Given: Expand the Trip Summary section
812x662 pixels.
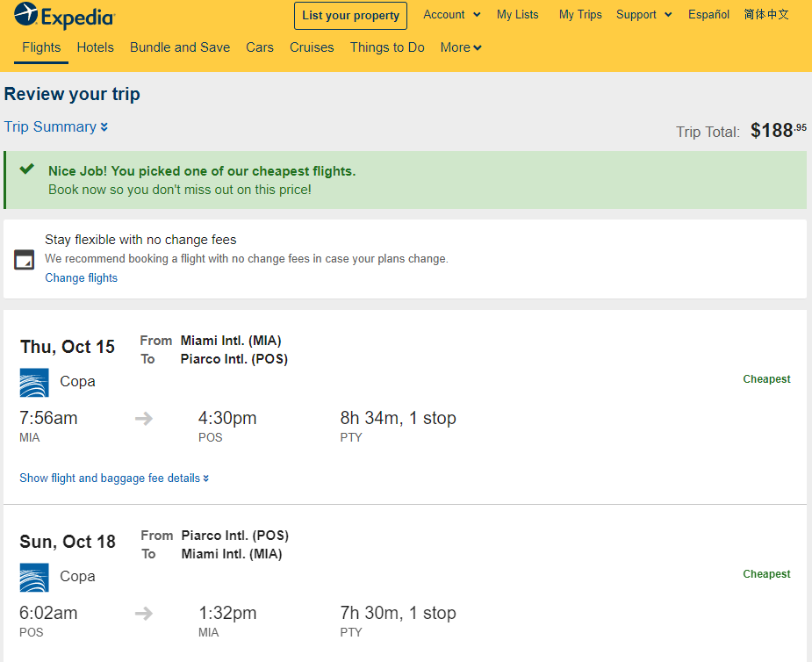Looking at the screenshot, I should 56,127.
